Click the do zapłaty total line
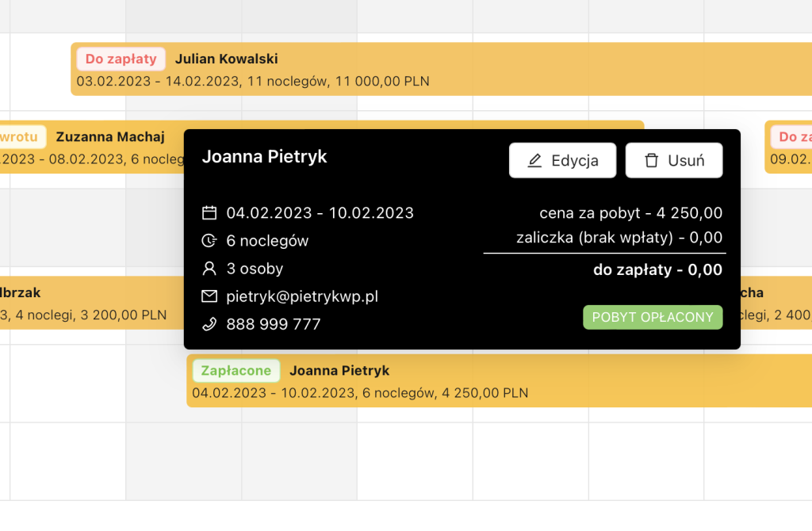 point(657,269)
